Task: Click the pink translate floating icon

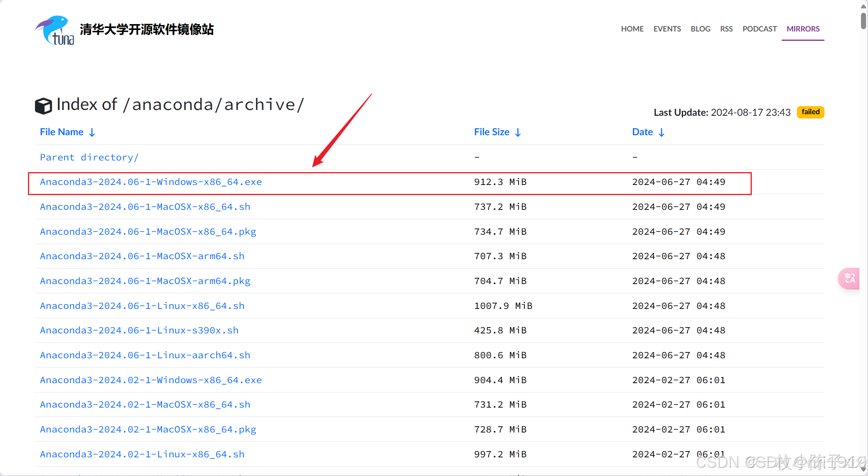Action: pyautogui.click(x=849, y=278)
